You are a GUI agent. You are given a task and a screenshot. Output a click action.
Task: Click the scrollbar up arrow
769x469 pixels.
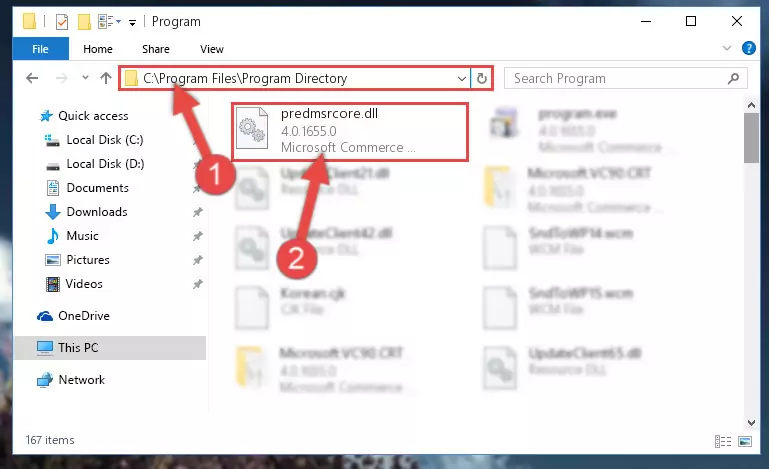click(751, 105)
